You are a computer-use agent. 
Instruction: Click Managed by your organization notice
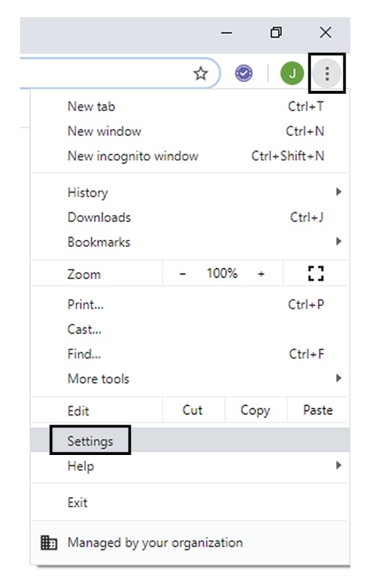click(x=190, y=543)
